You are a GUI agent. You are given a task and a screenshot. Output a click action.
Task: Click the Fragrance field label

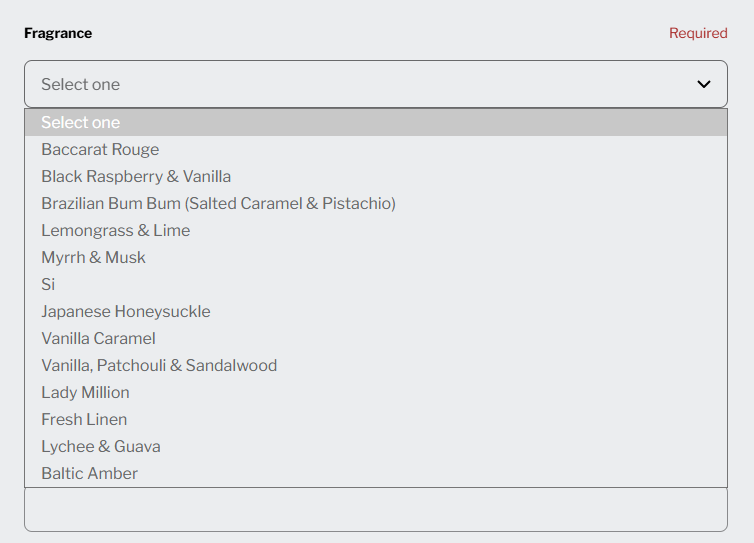[58, 33]
